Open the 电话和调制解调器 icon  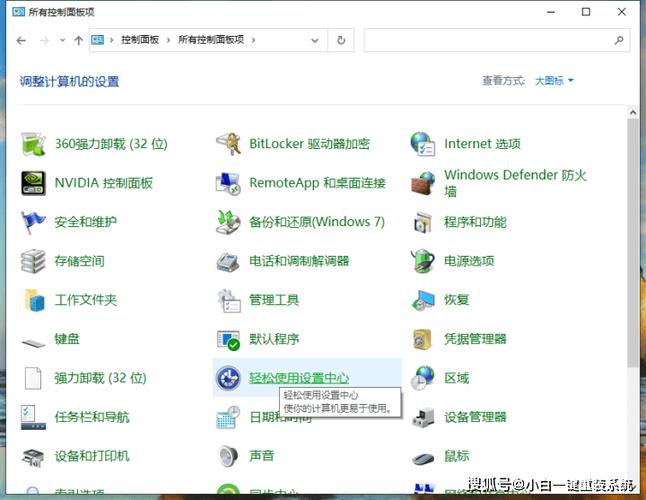tap(228, 261)
